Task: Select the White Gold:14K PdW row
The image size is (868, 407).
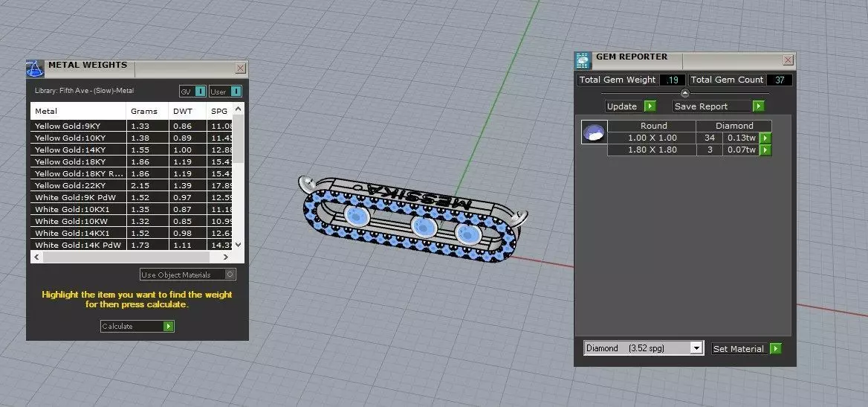Action: [x=132, y=245]
